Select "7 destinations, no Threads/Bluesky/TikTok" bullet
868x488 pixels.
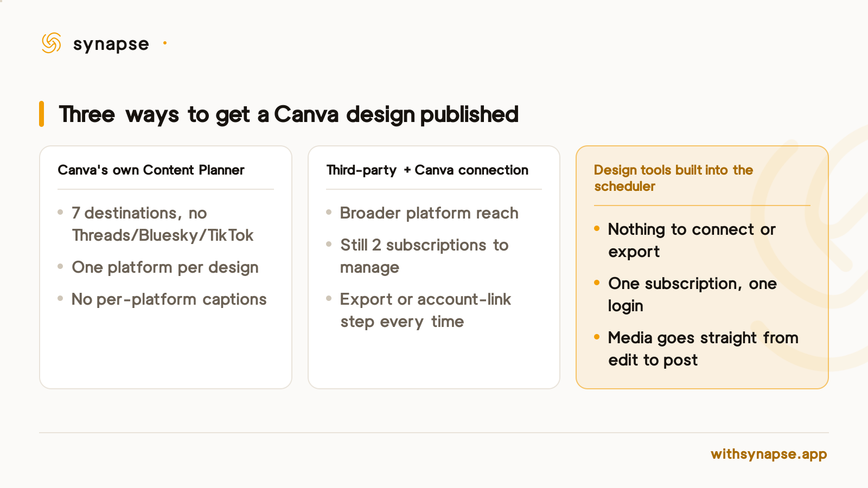coord(162,224)
